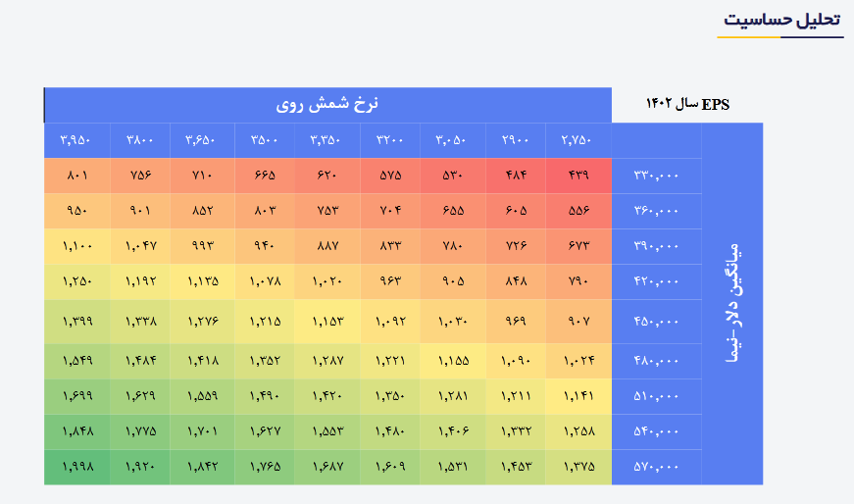Select the green cell showing ۱,۹۹۸
The height and width of the screenshot is (504, 854).
tap(75, 467)
